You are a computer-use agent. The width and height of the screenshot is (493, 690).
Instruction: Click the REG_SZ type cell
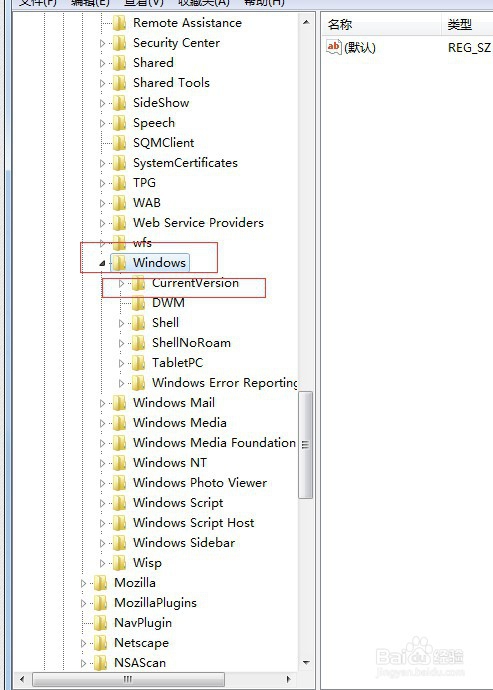[x=469, y=48]
